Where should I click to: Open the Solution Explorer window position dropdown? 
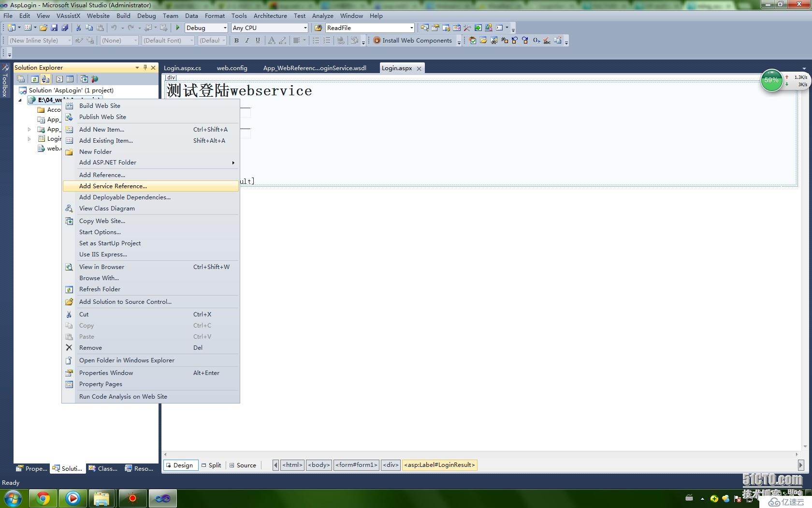coord(137,67)
